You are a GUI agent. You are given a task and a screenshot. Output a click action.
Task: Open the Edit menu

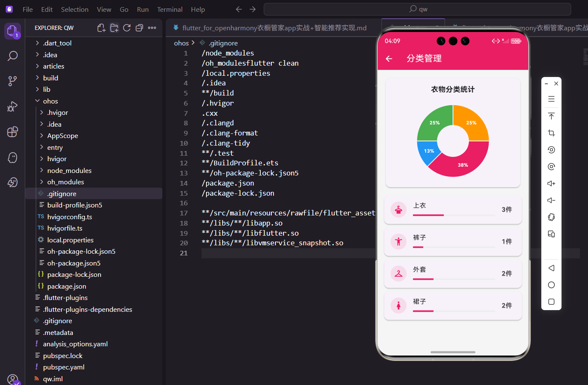pyautogui.click(x=47, y=9)
